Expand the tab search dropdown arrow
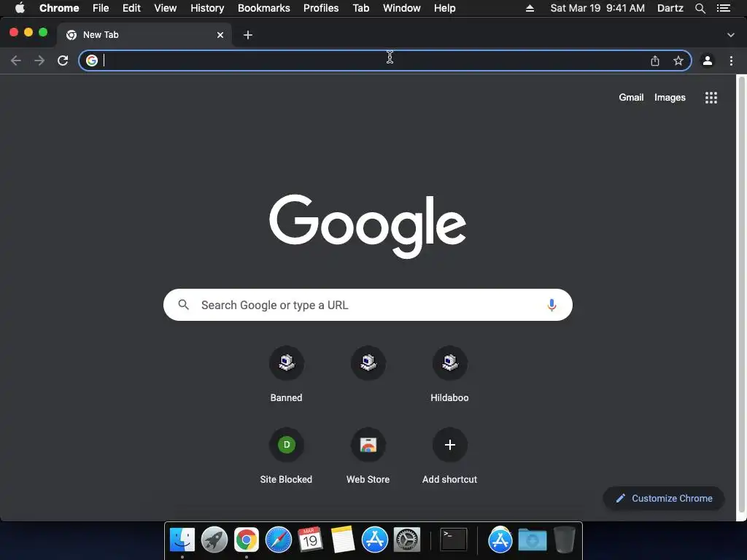Image resolution: width=747 pixels, height=560 pixels. [x=731, y=35]
